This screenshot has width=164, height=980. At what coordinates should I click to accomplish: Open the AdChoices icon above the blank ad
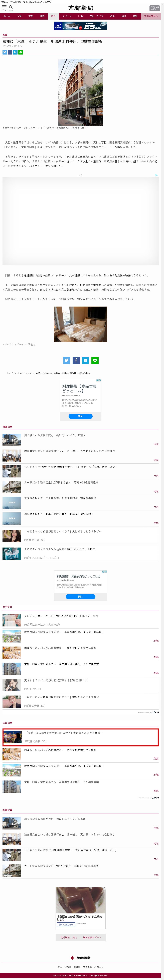[x=156, y=175]
